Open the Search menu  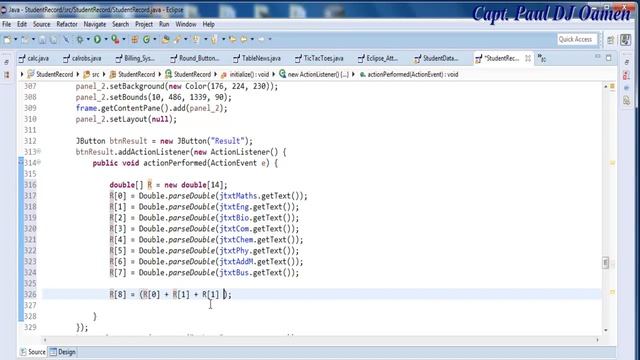[x=120, y=24]
